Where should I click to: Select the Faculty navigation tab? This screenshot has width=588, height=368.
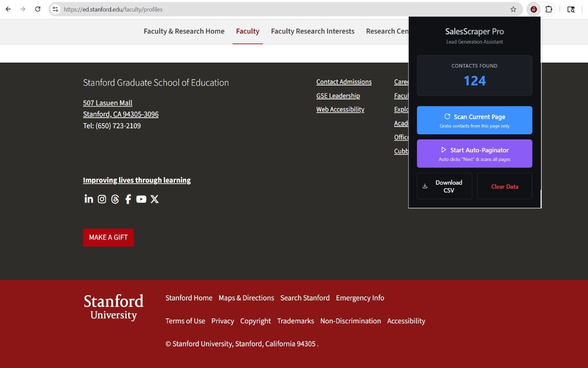coord(248,31)
